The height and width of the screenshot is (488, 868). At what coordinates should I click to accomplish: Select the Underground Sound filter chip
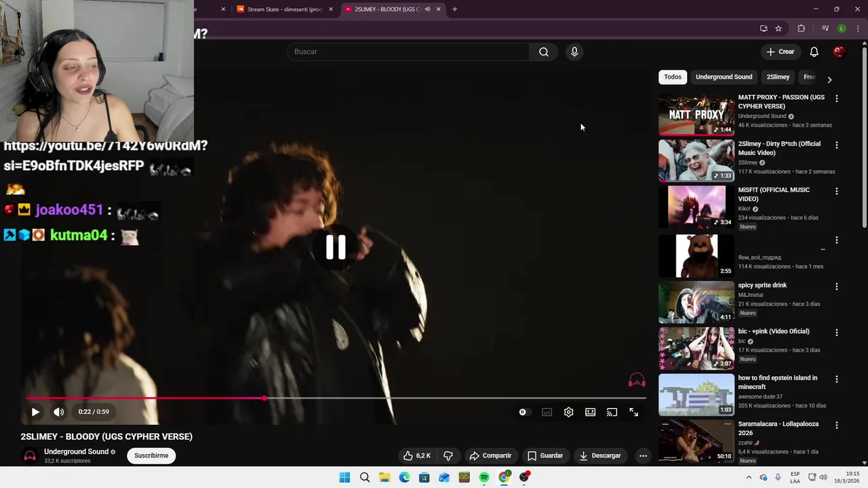[x=724, y=77]
